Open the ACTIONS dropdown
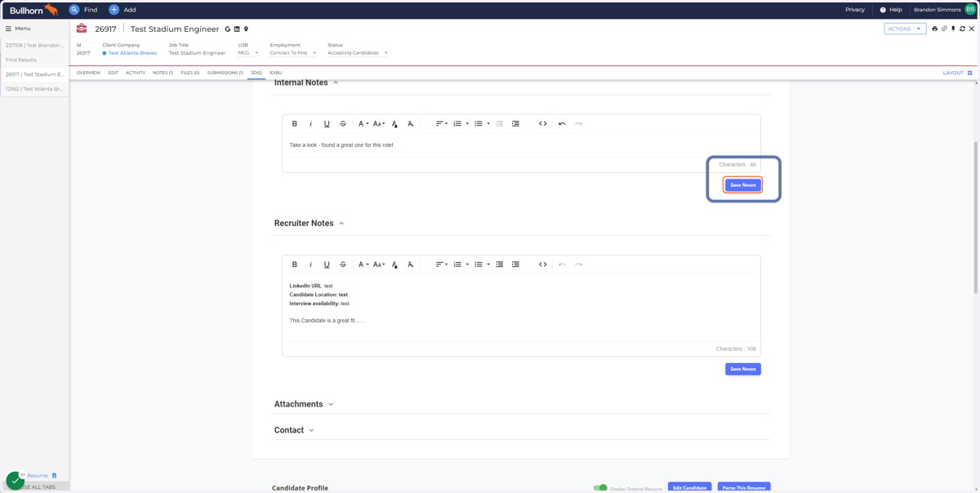This screenshot has width=980, height=493. 905,29
